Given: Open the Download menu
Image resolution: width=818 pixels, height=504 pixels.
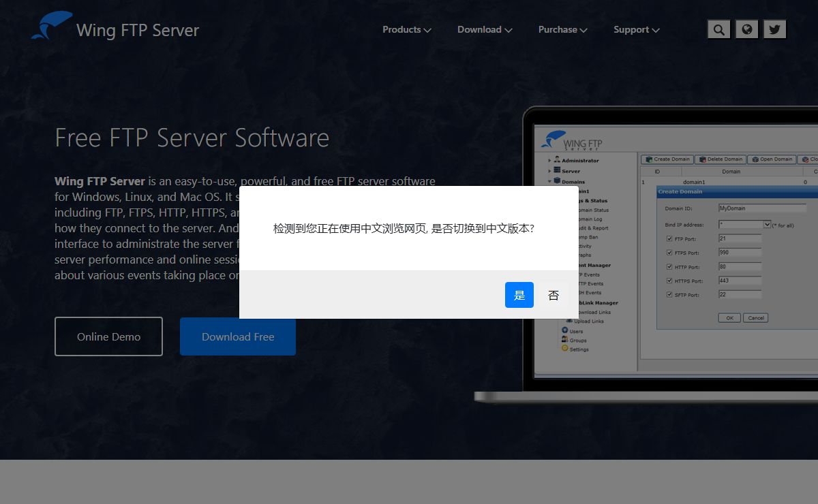Looking at the screenshot, I should [485, 29].
